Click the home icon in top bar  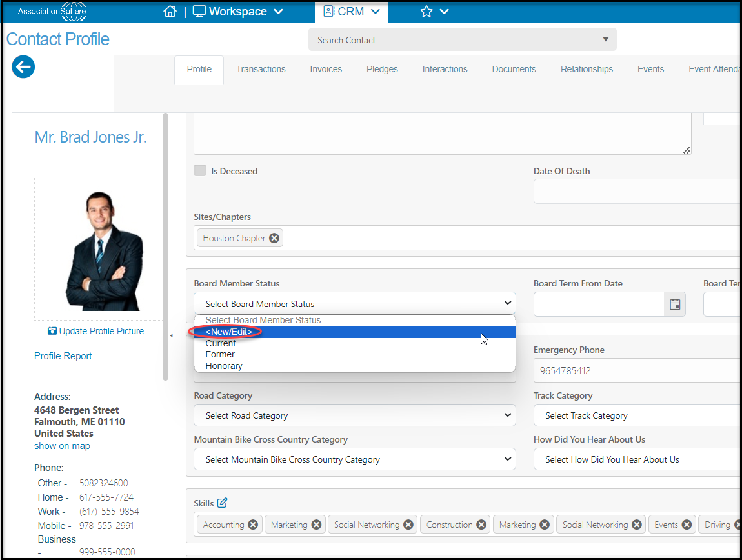tap(170, 12)
